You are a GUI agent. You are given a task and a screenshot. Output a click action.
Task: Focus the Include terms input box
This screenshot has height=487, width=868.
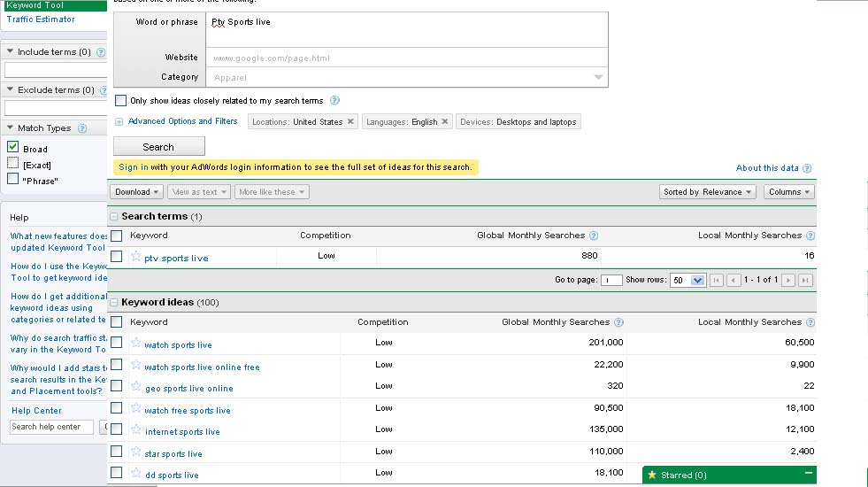[x=56, y=70]
